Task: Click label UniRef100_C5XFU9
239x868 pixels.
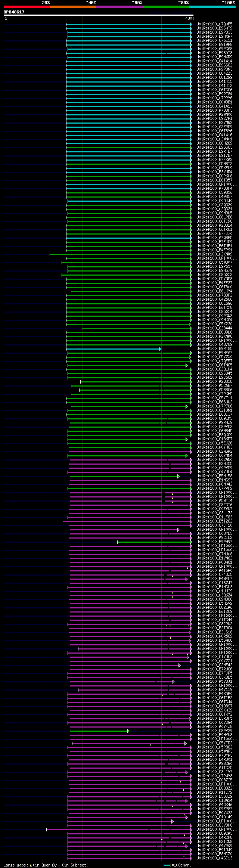Action: tap(214, 168)
